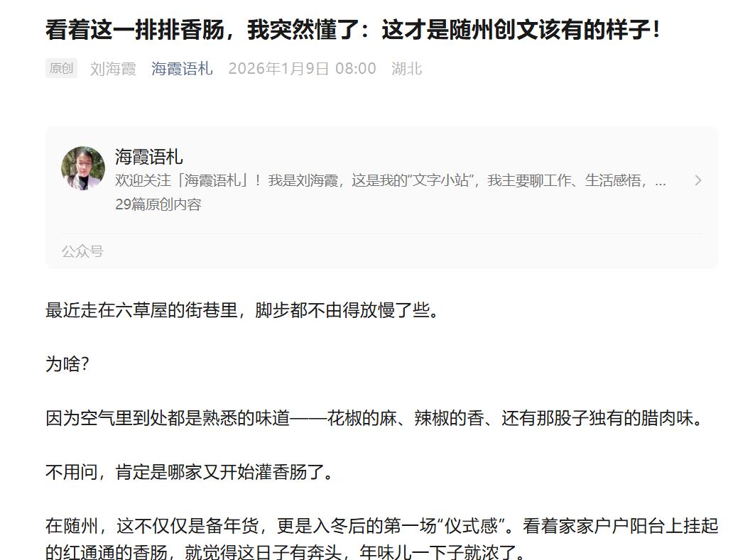Open the blue 海霞语札 account link

click(182, 69)
